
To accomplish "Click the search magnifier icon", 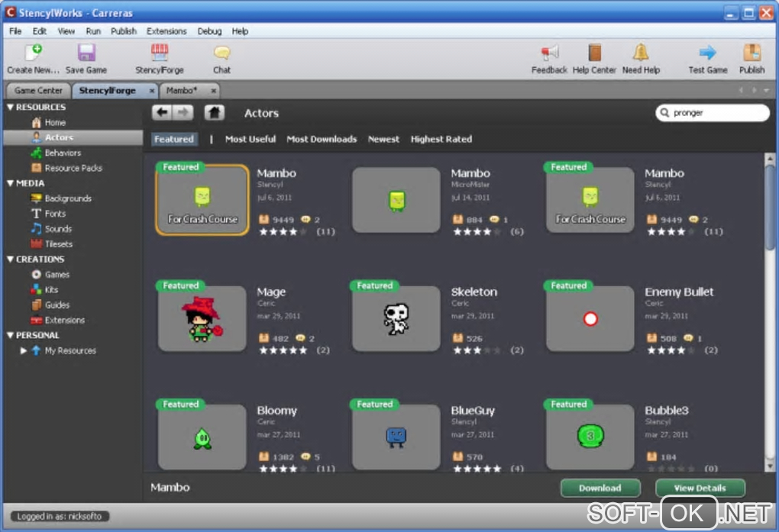I will 664,113.
